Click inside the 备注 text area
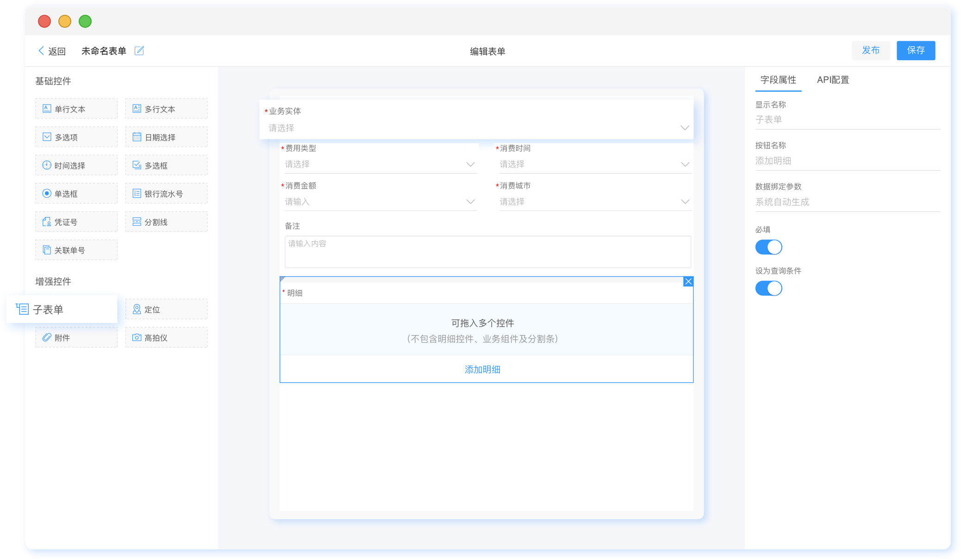This screenshot has width=961, height=560. point(487,251)
